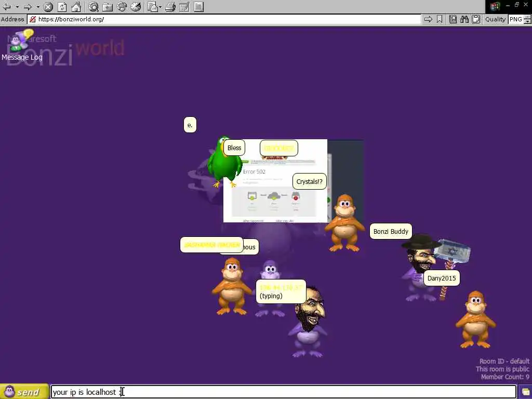Open the Forward button history dropdown

(37, 7)
